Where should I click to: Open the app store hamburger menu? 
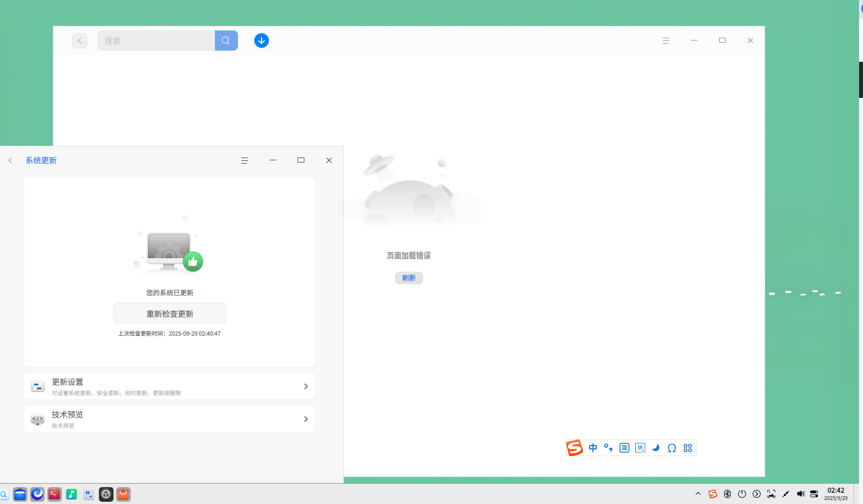click(666, 40)
